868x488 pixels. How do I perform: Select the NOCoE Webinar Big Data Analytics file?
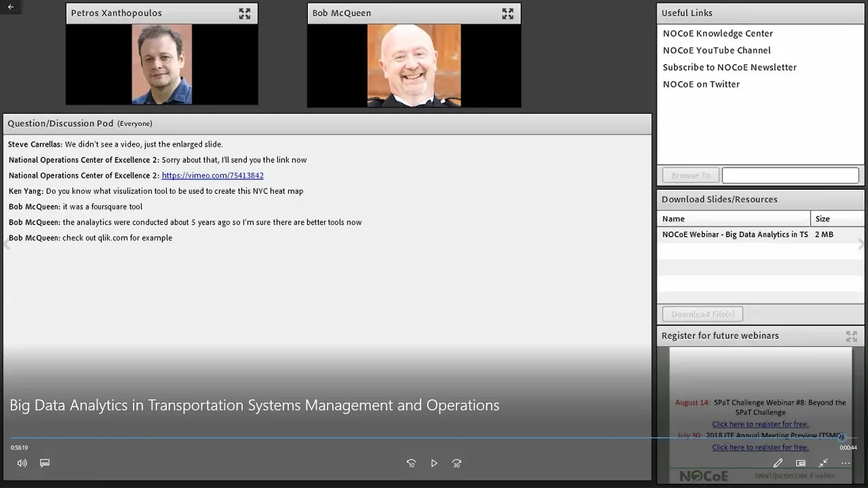coord(735,235)
